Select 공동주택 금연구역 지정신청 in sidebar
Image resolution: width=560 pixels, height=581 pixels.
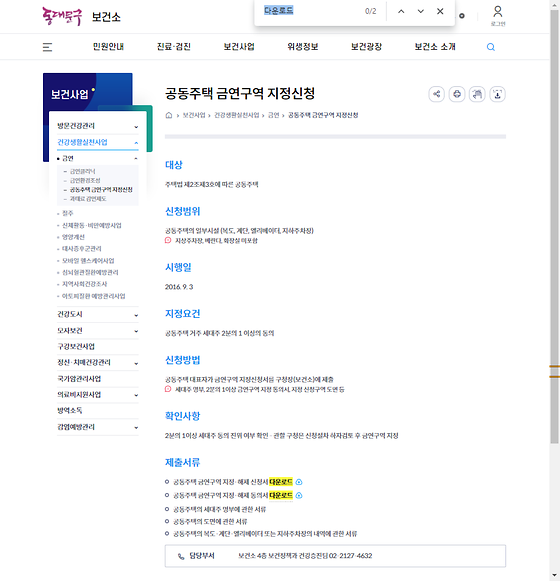coord(101,190)
